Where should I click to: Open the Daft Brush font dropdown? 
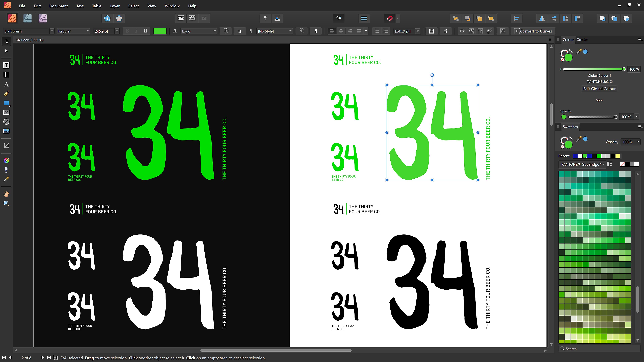(x=52, y=31)
